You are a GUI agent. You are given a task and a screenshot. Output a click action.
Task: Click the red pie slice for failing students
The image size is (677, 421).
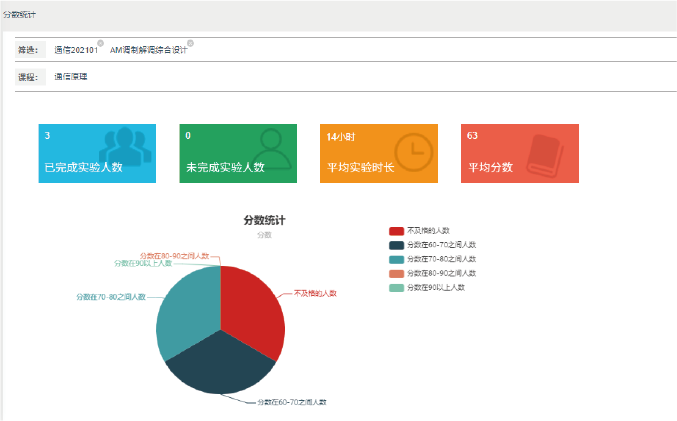[x=254, y=305]
